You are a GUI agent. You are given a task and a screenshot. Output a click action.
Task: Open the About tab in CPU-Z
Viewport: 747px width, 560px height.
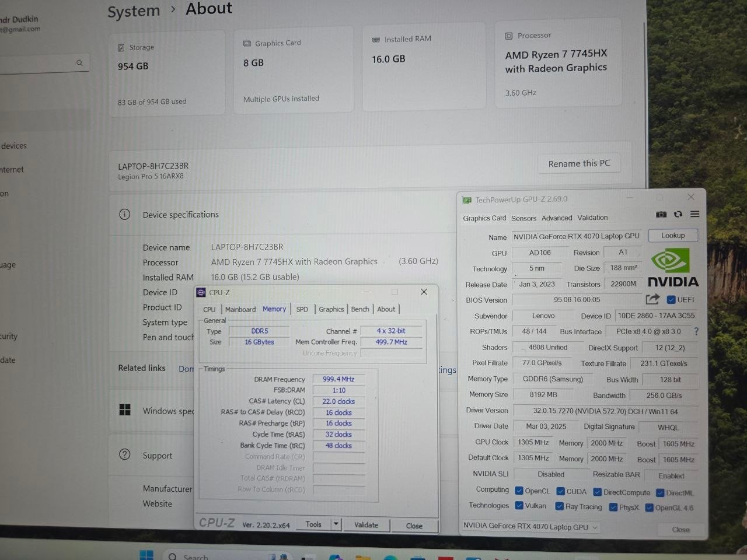click(386, 309)
